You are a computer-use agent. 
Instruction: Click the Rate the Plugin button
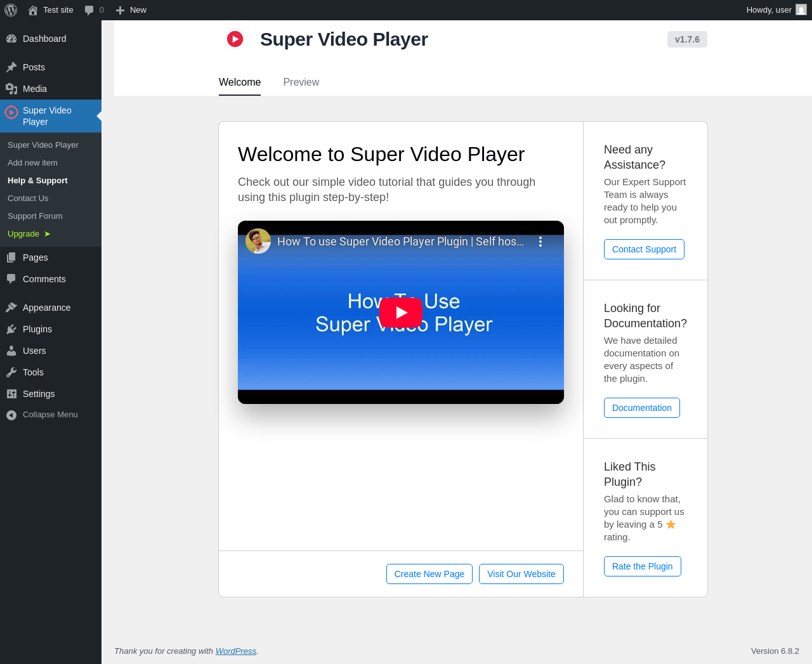643,566
